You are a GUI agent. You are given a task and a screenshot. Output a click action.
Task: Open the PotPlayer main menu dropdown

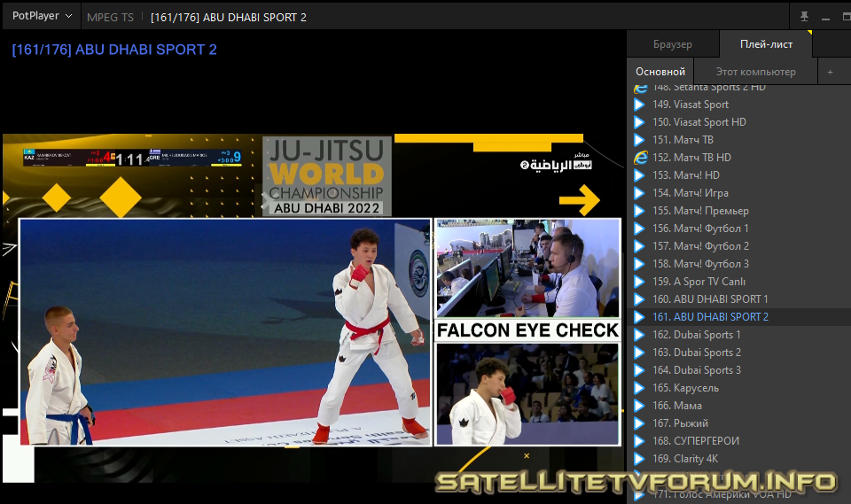point(42,16)
